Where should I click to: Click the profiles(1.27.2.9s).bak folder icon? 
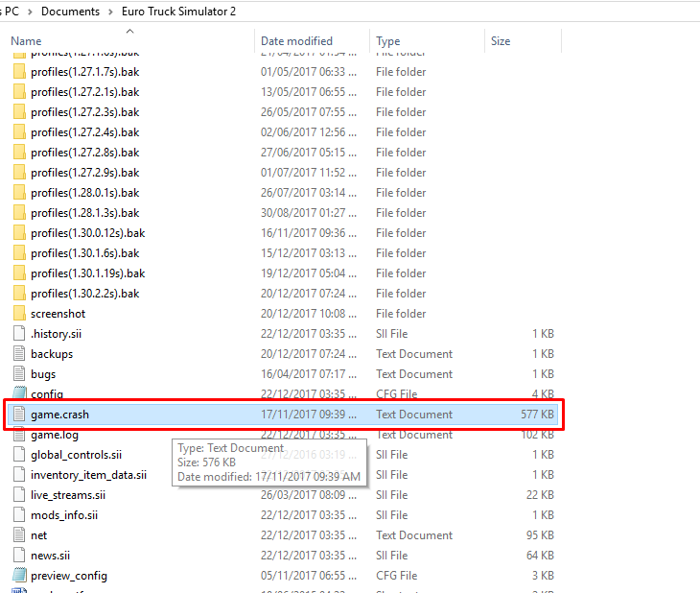pos(19,172)
